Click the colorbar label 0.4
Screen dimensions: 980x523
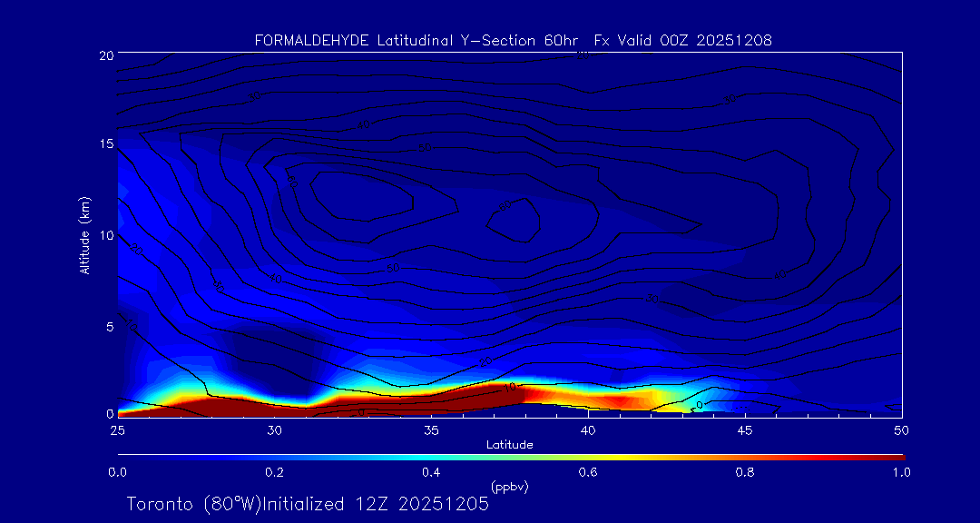(431, 472)
